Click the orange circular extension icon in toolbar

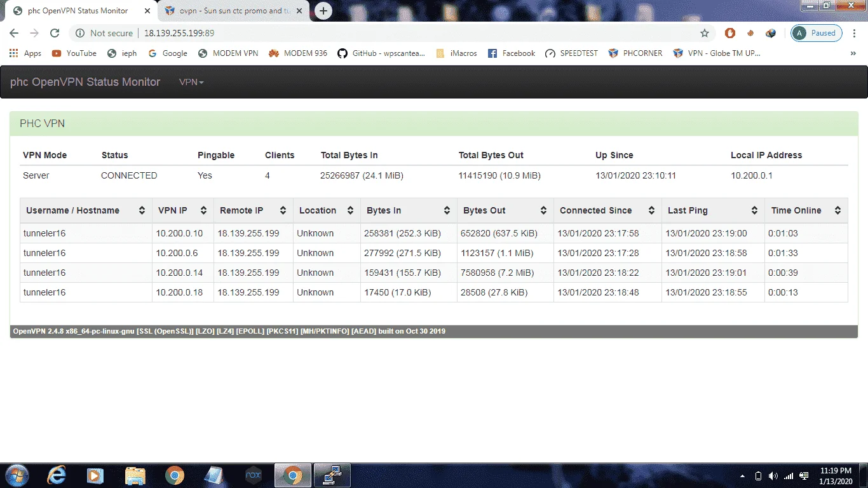tap(730, 33)
